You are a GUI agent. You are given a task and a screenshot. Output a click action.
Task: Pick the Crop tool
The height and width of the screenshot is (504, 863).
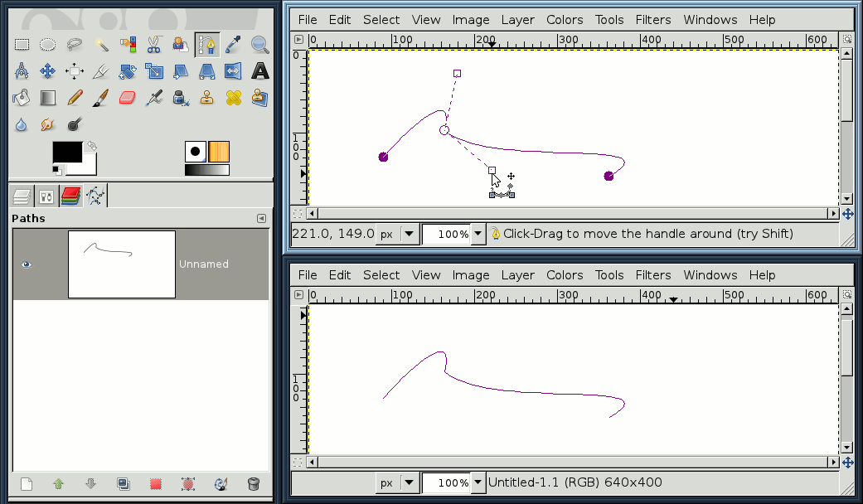pos(100,71)
